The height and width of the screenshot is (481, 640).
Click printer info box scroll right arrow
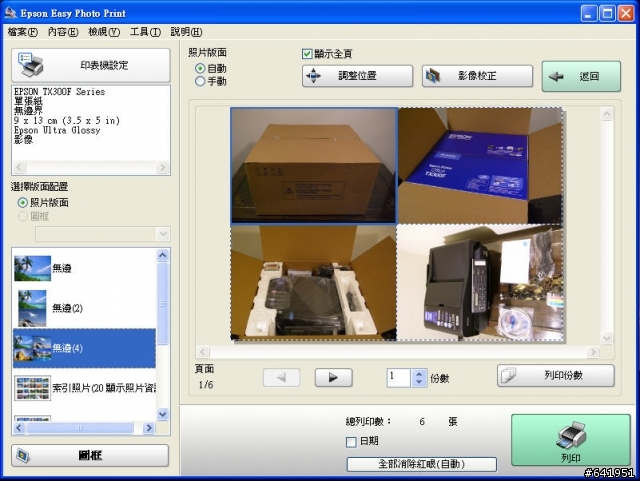pyautogui.click(x=162, y=167)
